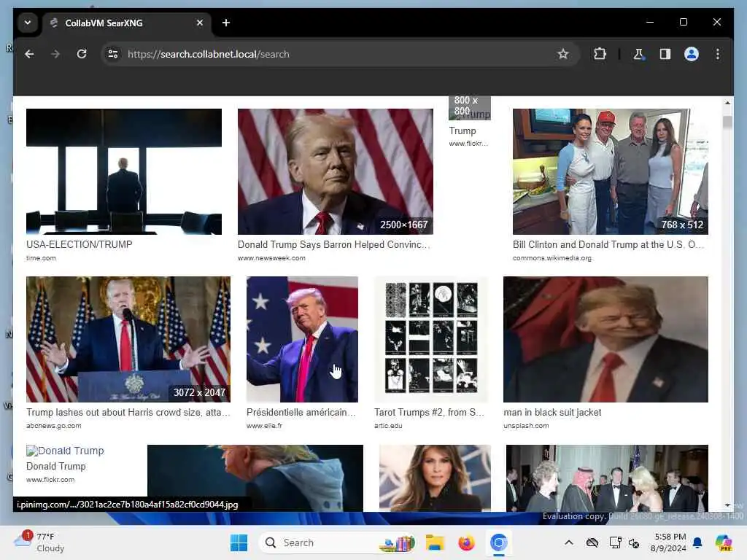Open USA-ELECTION/TRUMP silhouette thumbnail

click(124, 171)
